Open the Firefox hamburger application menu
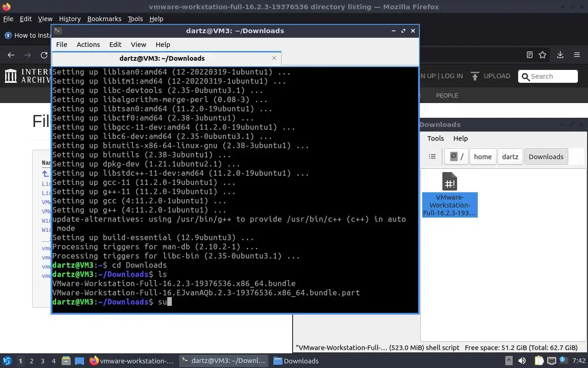Screen dimensions: 588x368 pos(577,55)
